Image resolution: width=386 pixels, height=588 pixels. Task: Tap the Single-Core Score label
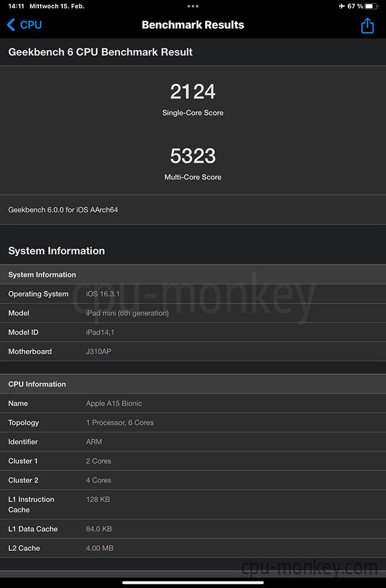click(x=193, y=112)
